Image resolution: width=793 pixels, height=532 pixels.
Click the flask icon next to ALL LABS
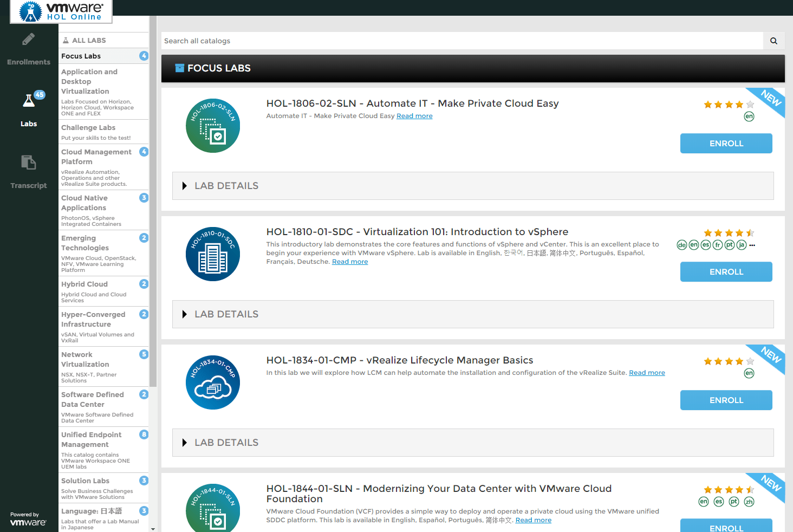coord(66,40)
